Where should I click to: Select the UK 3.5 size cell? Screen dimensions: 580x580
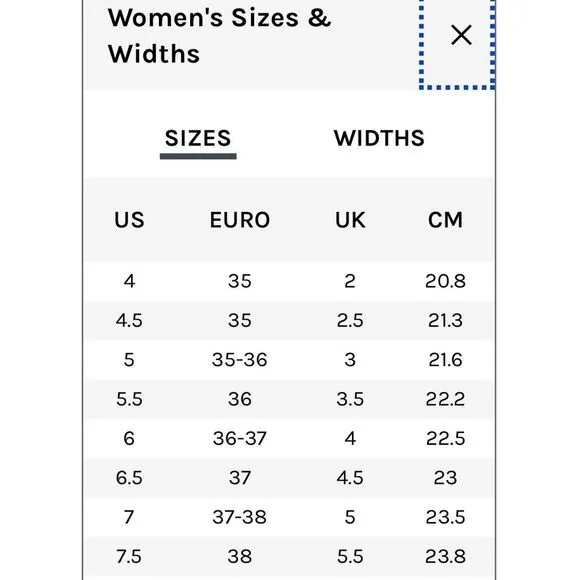pyautogui.click(x=350, y=399)
